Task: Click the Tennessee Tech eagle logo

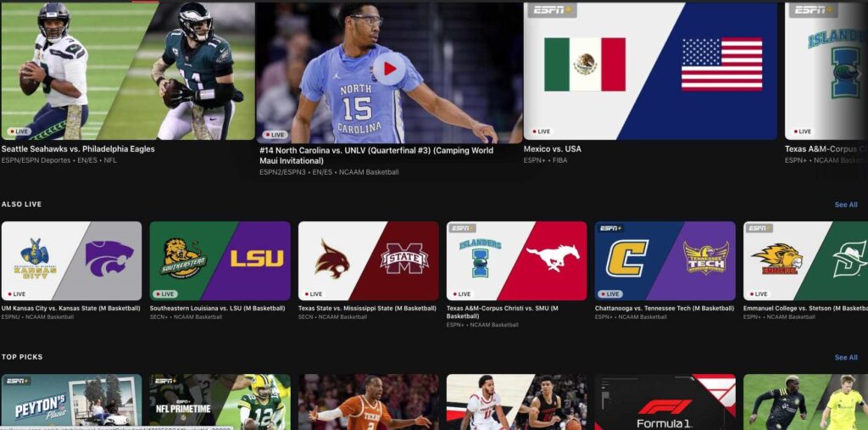Action: [705, 259]
